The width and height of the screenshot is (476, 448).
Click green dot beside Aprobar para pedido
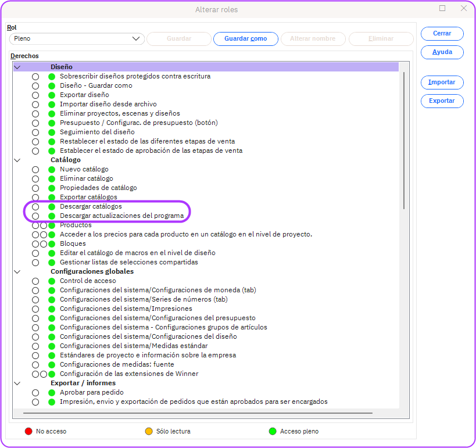click(52, 393)
